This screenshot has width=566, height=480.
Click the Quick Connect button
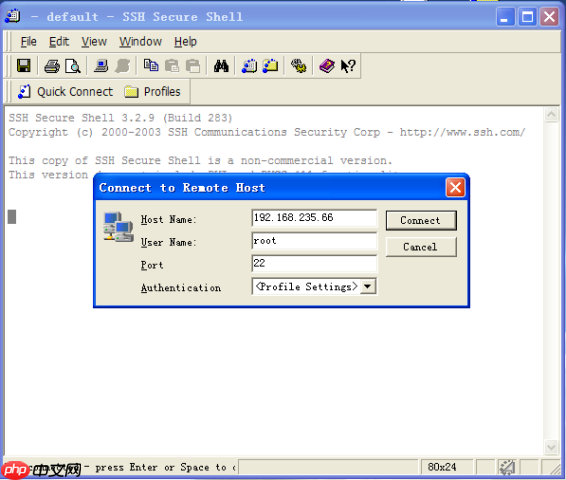point(65,92)
